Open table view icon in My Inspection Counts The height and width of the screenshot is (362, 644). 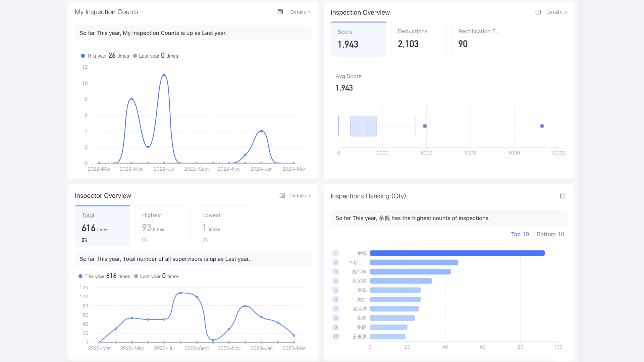coord(280,12)
